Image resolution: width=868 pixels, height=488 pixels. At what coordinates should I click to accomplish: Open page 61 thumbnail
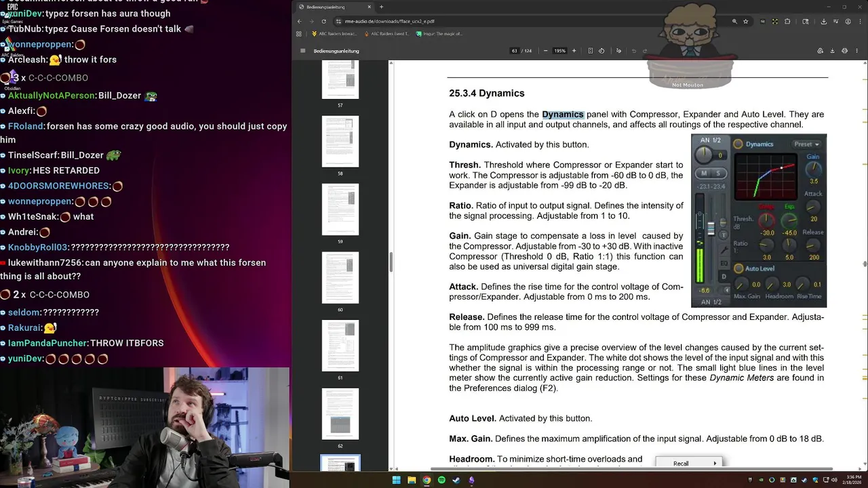pos(340,346)
